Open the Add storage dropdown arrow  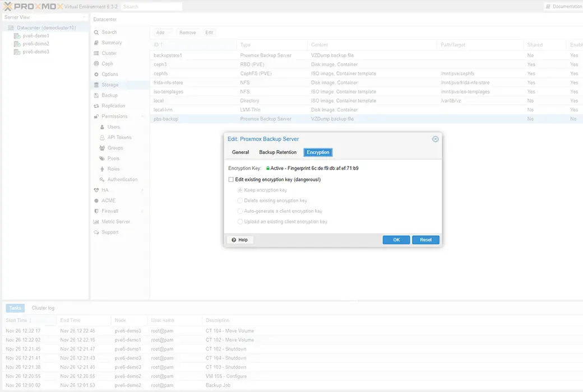tap(169, 32)
